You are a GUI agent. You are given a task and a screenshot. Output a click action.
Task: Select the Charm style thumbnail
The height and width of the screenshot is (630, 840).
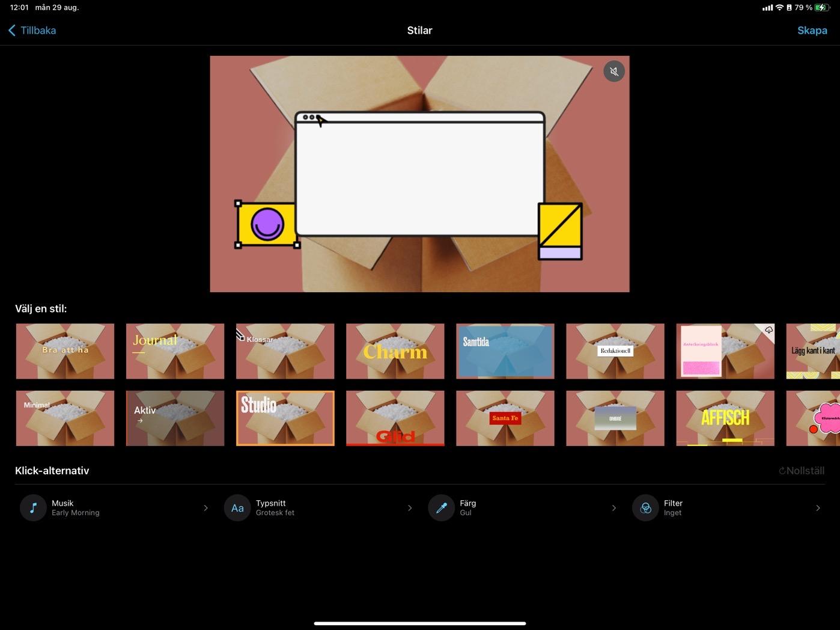[395, 351]
